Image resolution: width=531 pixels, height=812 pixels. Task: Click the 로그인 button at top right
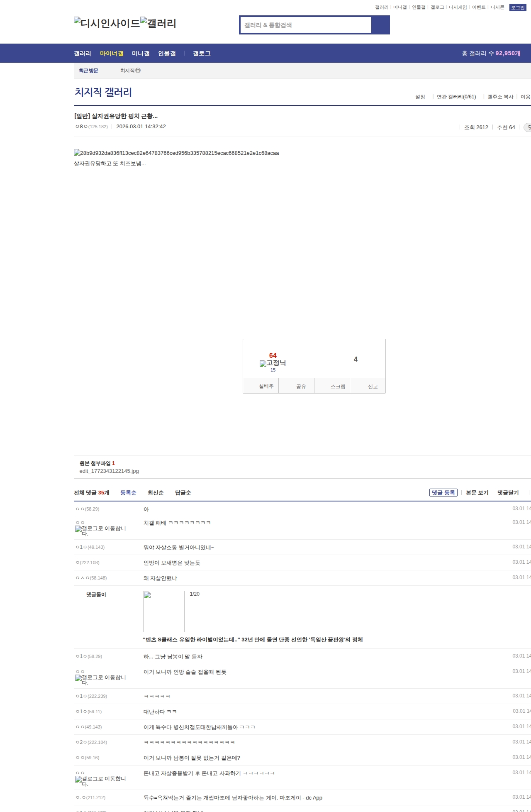click(x=517, y=7)
